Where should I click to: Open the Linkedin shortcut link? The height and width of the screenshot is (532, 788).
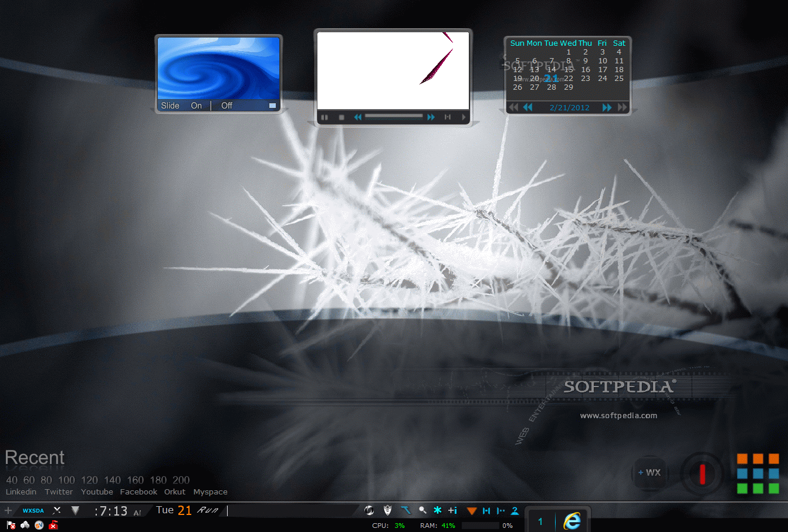(x=21, y=492)
